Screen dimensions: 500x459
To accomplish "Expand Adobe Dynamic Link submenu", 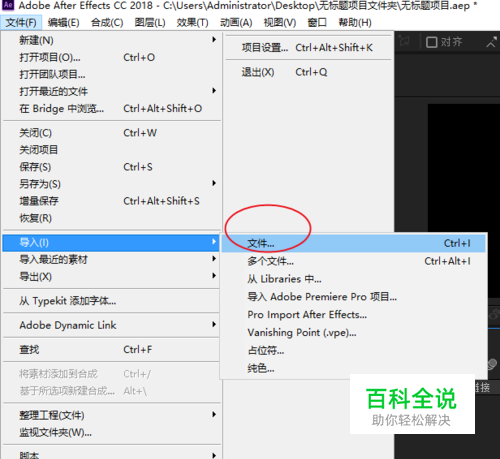I will pyautogui.click(x=112, y=325).
